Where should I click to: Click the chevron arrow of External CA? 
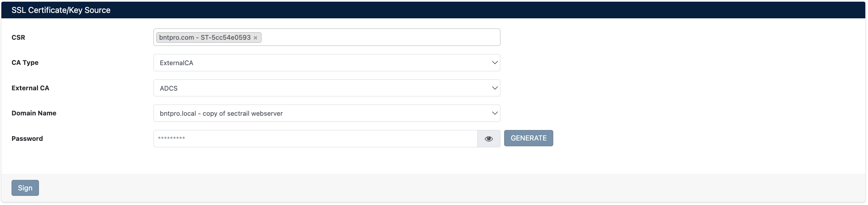tap(495, 88)
